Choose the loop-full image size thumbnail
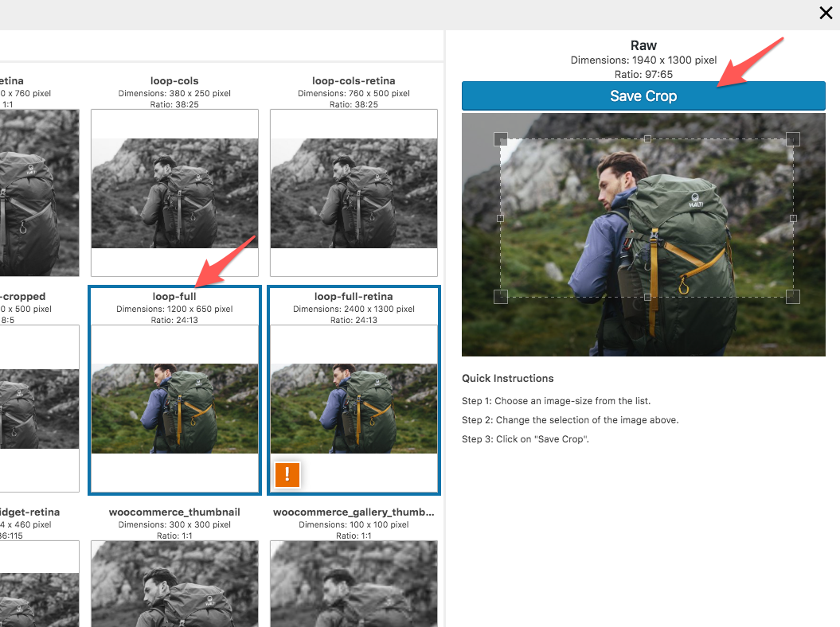Screen dimensions: 840x627 pyautogui.click(x=174, y=408)
